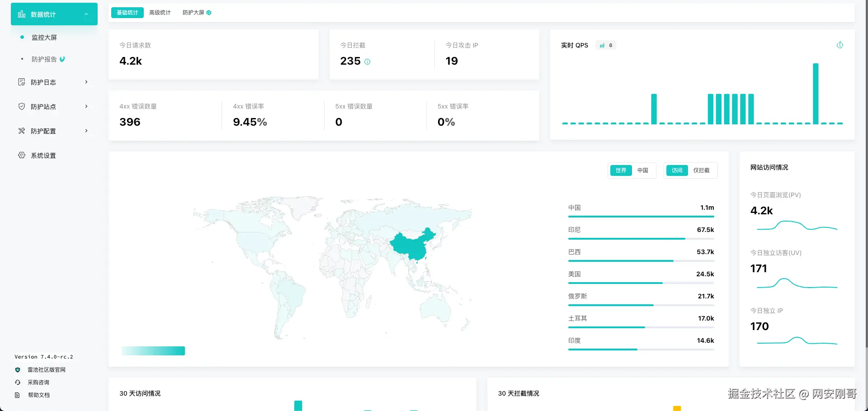Open the 雷池社区版官网 link
The height and width of the screenshot is (411, 868).
pyautogui.click(x=47, y=370)
